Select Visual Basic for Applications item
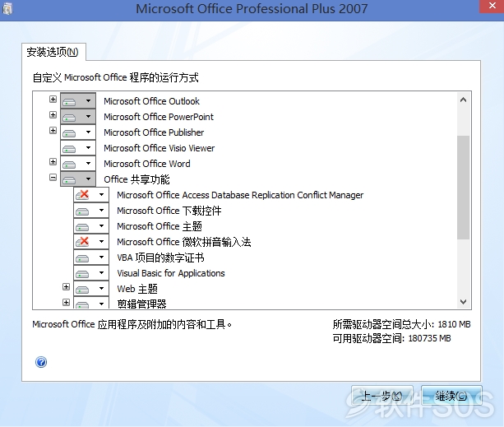Viewport: 504px width, 427px height. 171,273
